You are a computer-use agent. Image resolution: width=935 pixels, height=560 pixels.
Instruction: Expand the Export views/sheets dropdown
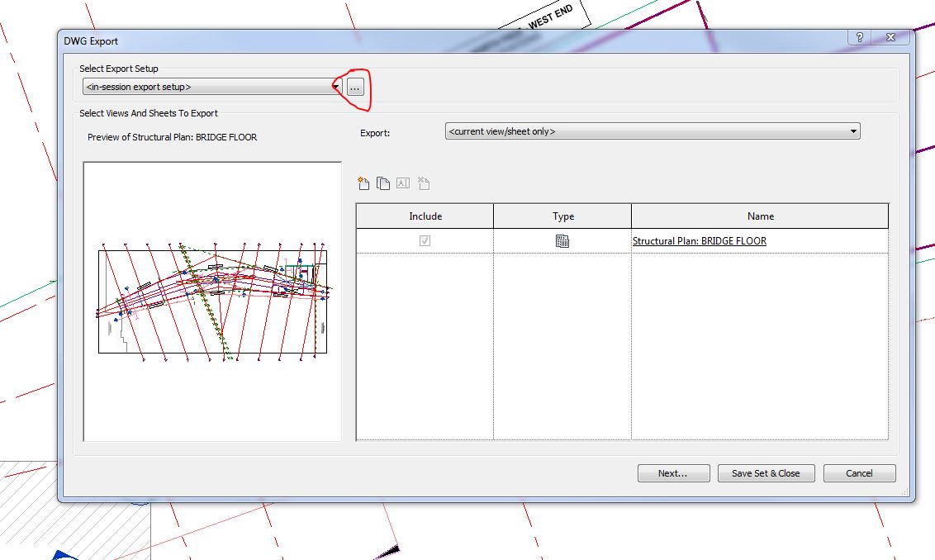click(852, 131)
